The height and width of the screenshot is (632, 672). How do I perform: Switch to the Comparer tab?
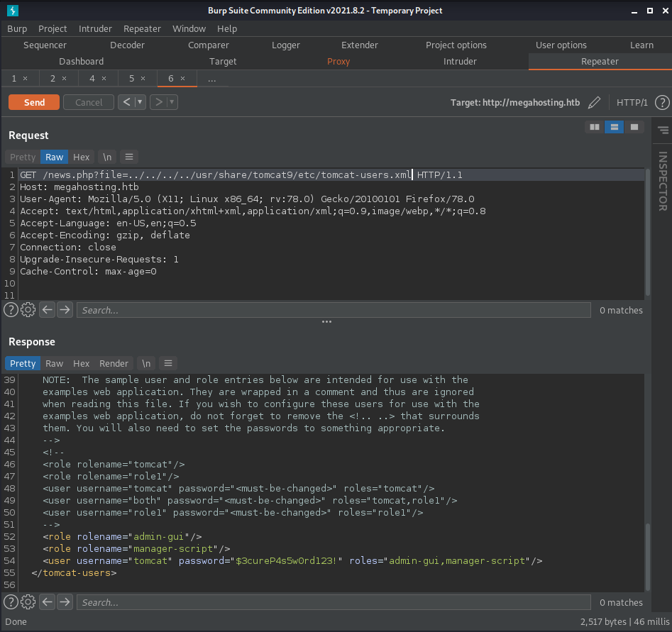209,45
